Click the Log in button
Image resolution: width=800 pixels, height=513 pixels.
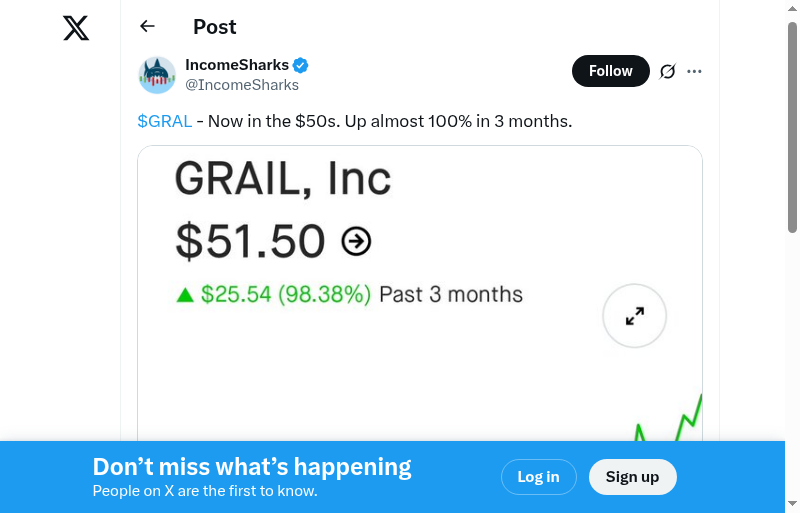point(538,477)
